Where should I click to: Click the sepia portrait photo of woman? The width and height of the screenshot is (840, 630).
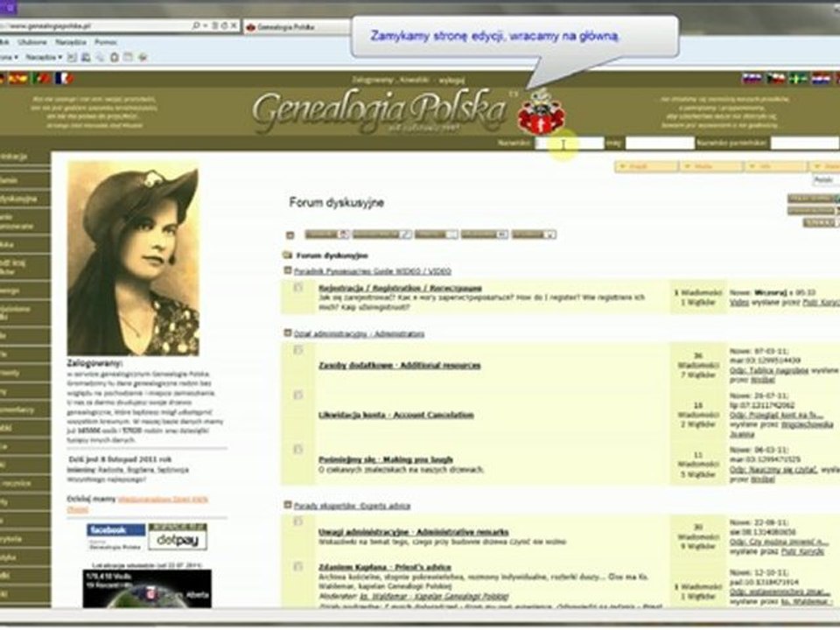133,259
